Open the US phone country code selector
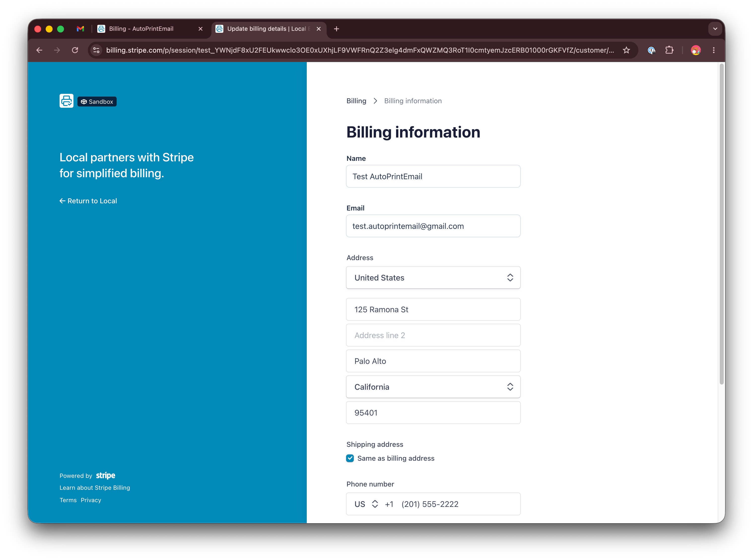This screenshot has width=753, height=560. pos(366,504)
